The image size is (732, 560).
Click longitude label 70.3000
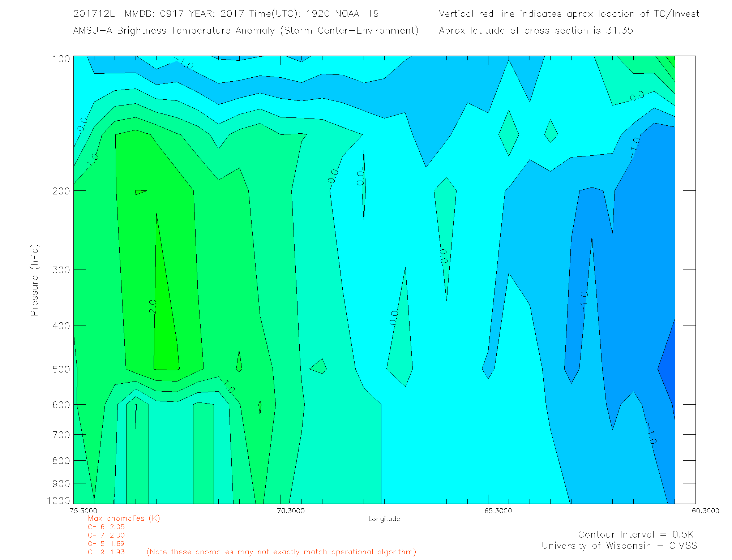tap(291, 511)
